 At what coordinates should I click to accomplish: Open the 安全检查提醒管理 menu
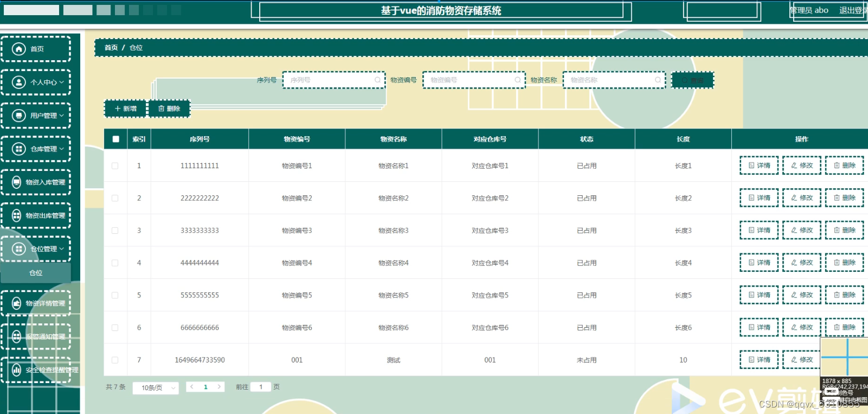click(36, 370)
